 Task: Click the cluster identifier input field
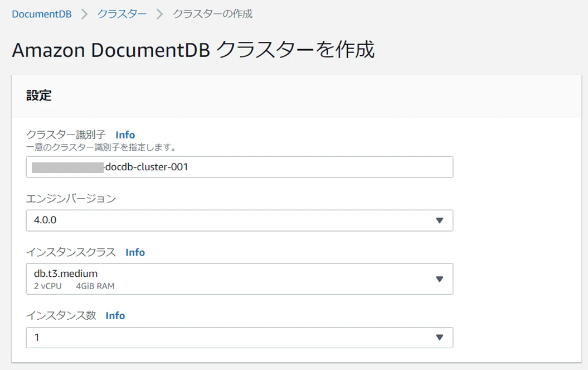tap(239, 167)
